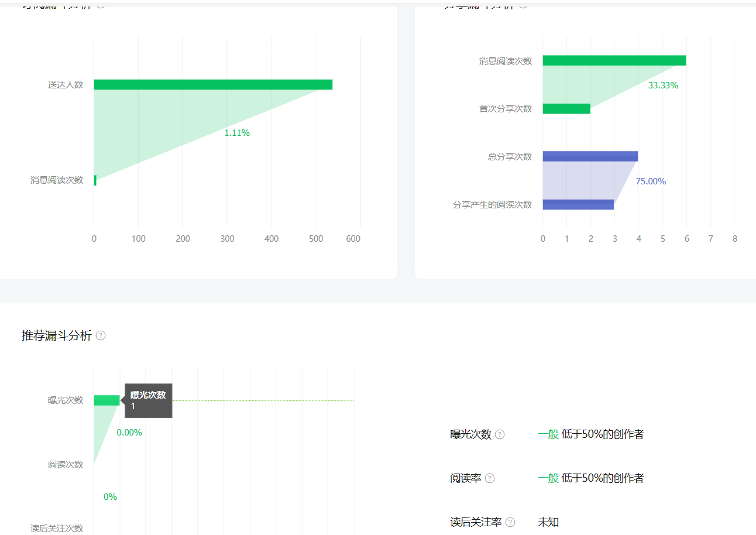Click help icon next to 读后关注率 metric
The height and width of the screenshot is (535, 756).
tap(510, 522)
